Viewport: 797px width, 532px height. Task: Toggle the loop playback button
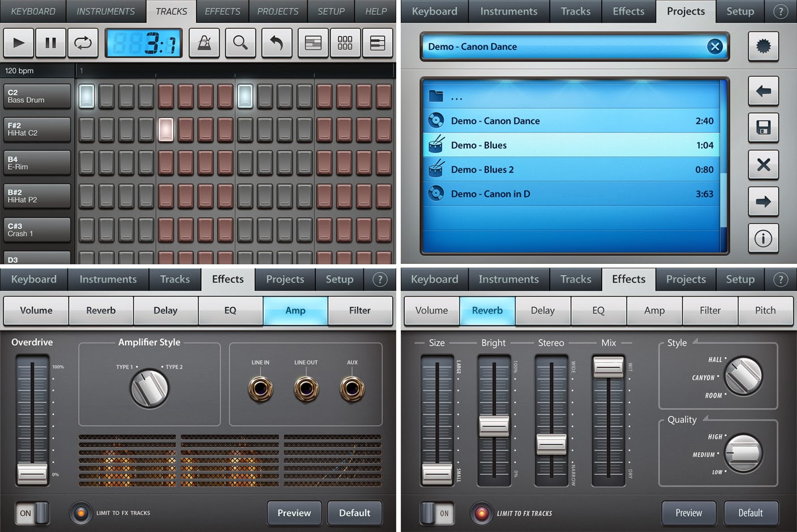pos(83,43)
